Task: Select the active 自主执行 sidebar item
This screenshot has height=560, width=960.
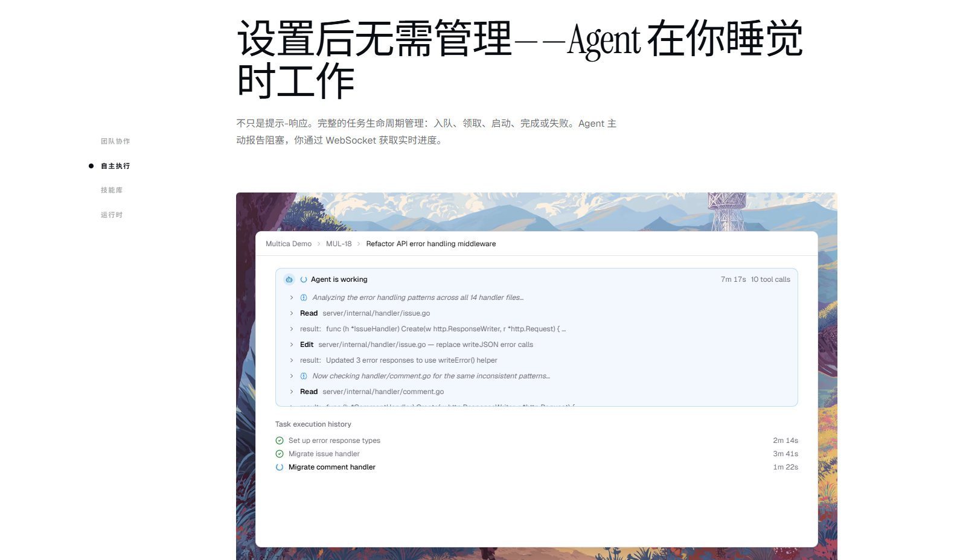Action: [115, 166]
